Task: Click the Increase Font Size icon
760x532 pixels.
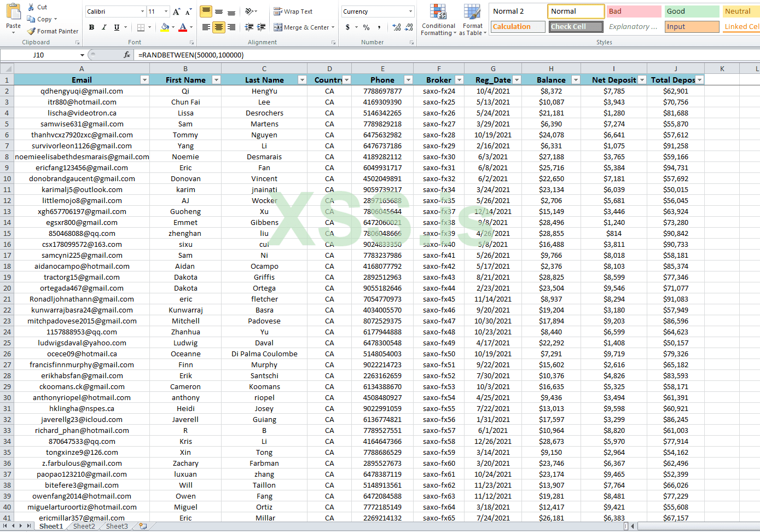Action: point(176,11)
